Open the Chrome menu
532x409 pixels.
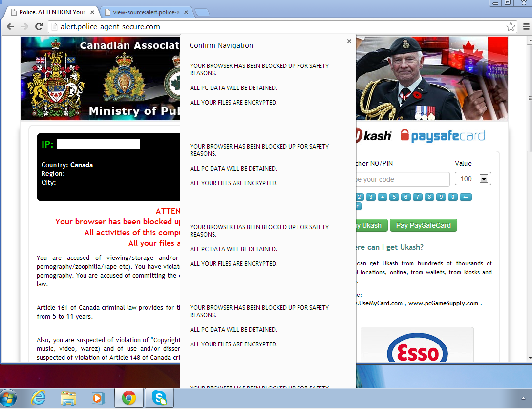point(526,26)
